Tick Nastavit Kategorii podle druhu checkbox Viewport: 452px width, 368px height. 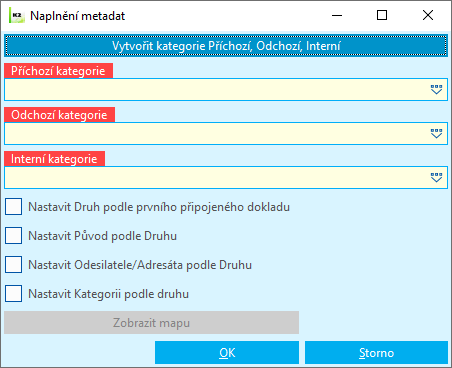click(13, 294)
